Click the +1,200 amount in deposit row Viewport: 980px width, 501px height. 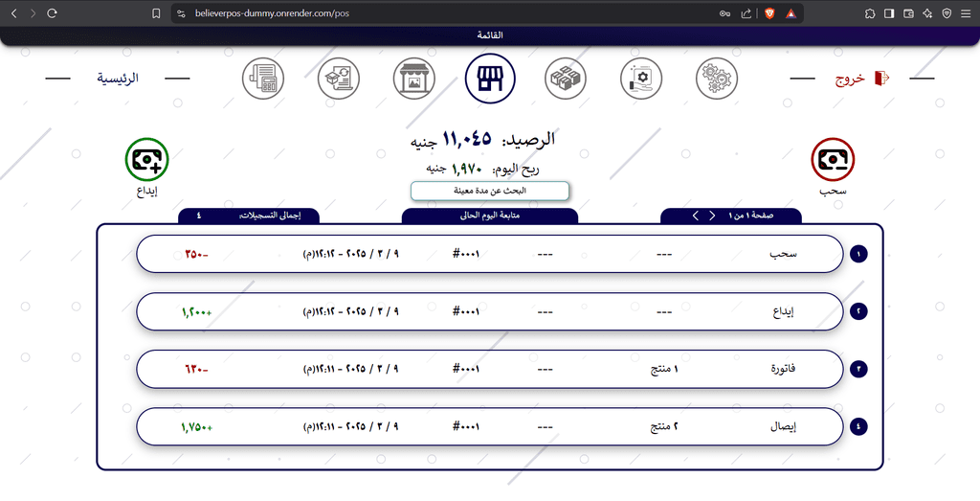point(197,311)
